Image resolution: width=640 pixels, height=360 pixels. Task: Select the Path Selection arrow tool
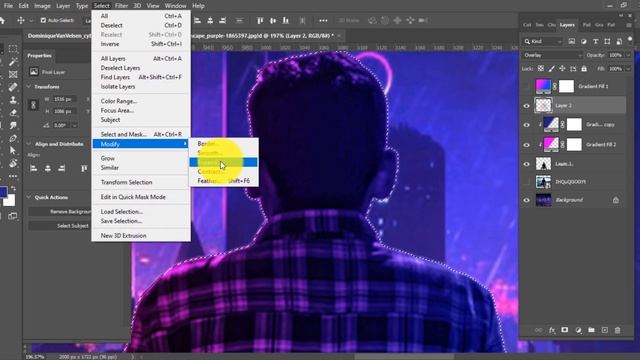pos(13,150)
